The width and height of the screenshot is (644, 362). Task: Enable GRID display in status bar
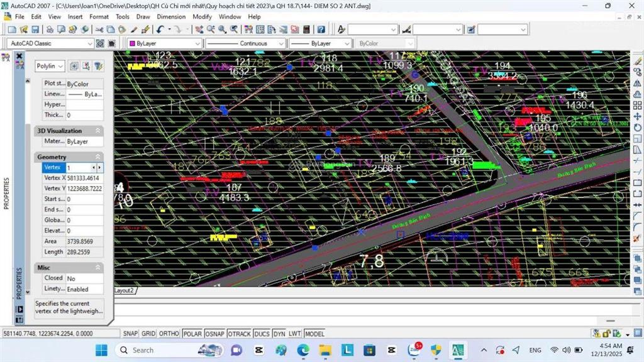[148, 334]
